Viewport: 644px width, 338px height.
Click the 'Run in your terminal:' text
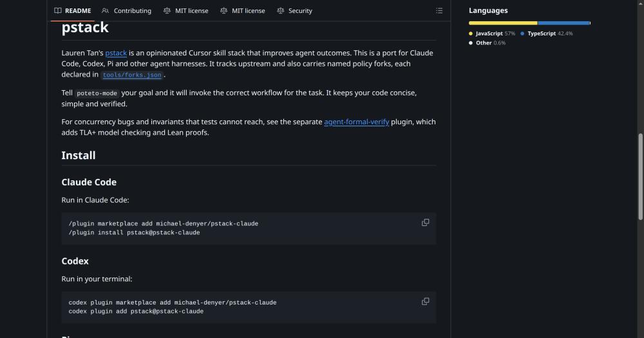tap(97, 279)
